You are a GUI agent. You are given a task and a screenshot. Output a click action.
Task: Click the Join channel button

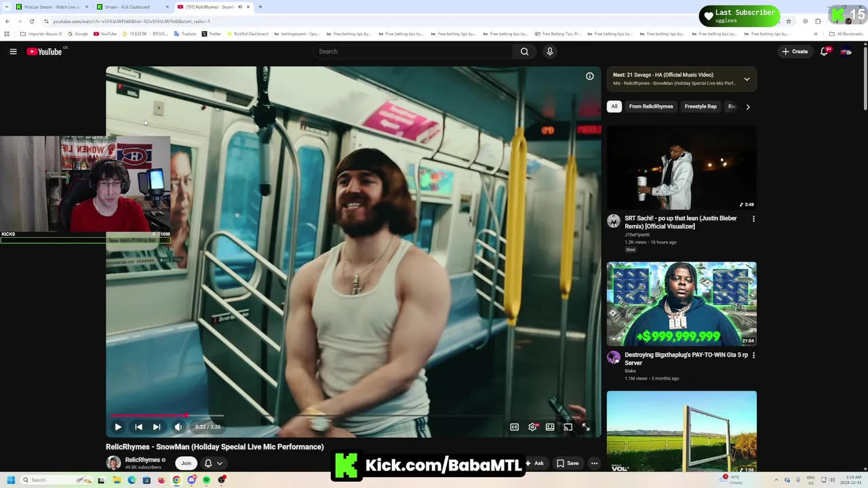186,463
